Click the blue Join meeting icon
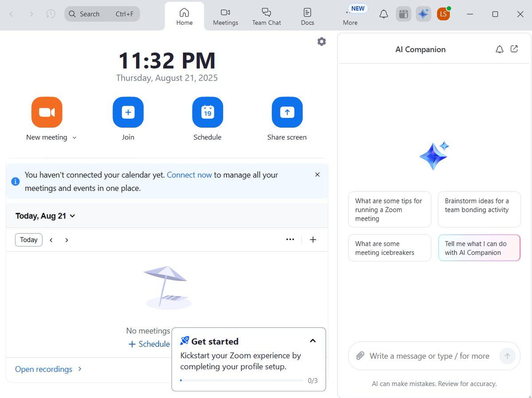The height and width of the screenshot is (398, 532). point(128,112)
